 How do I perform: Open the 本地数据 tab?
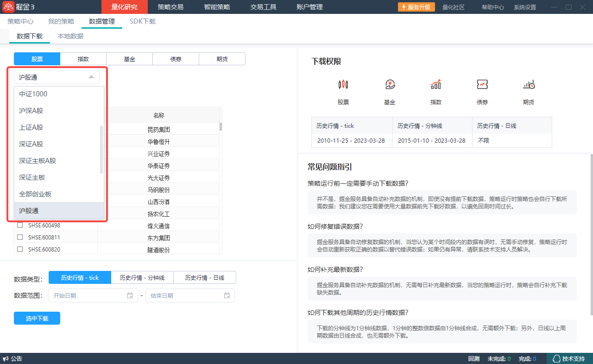[x=70, y=36]
